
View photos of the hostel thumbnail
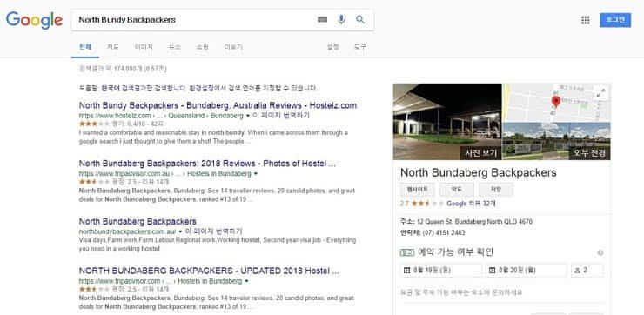(x=447, y=122)
